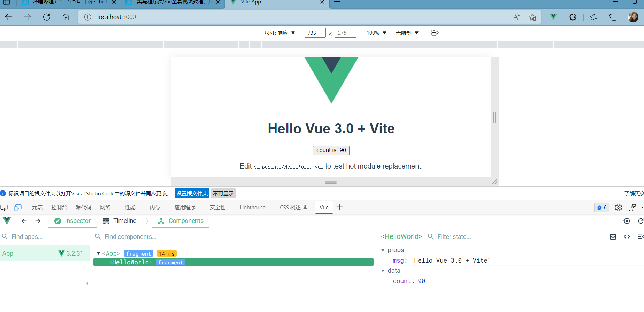The image size is (644, 312).
Task: Click the viewport width input 733
Action: 315,33
